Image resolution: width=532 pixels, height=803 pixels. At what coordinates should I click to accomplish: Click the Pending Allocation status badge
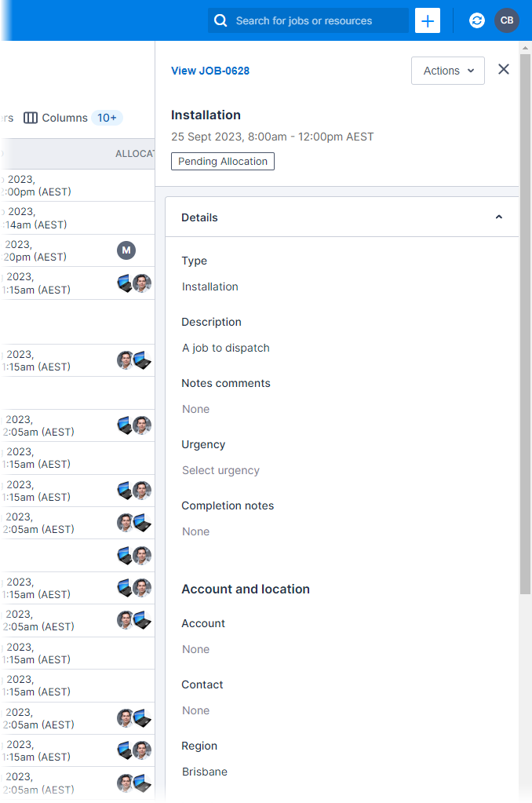coord(221,161)
